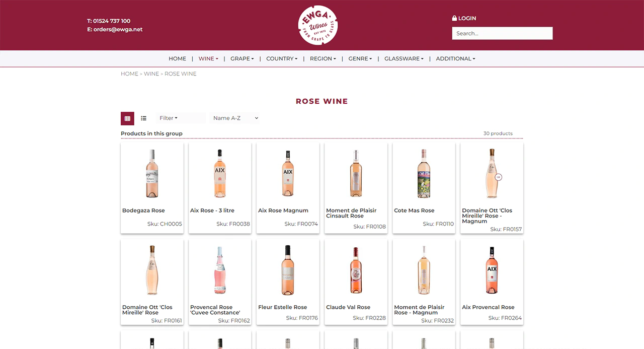
Task: Open Aix Provencal Rose bottle image
Action: click(x=492, y=270)
